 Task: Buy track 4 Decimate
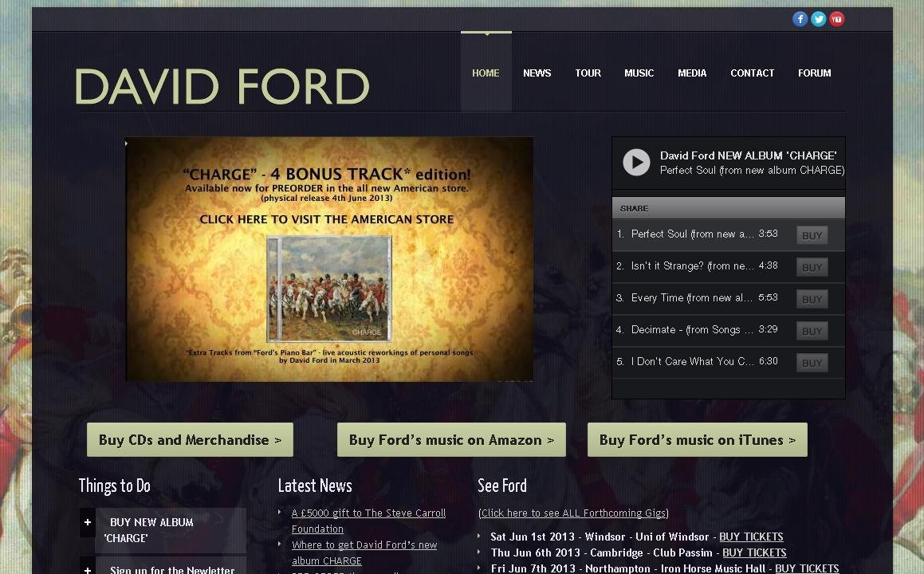812,331
